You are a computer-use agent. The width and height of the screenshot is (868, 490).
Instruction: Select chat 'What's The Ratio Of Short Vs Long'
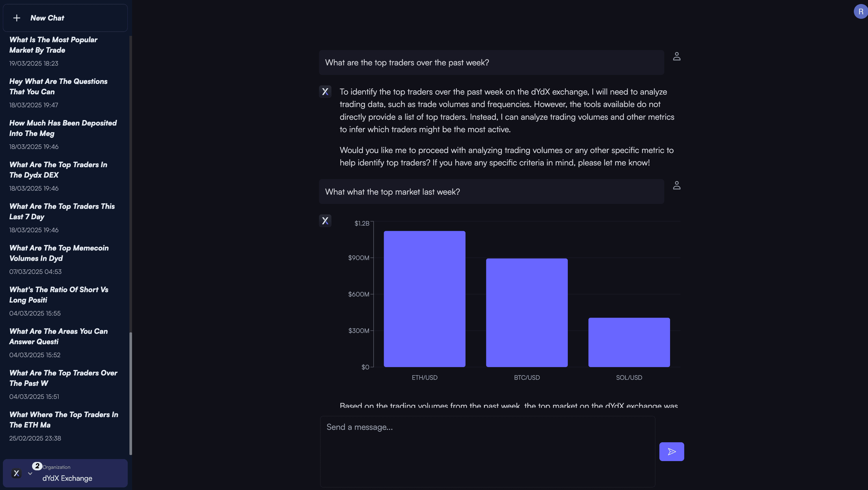pyautogui.click(x=59, y=295)
